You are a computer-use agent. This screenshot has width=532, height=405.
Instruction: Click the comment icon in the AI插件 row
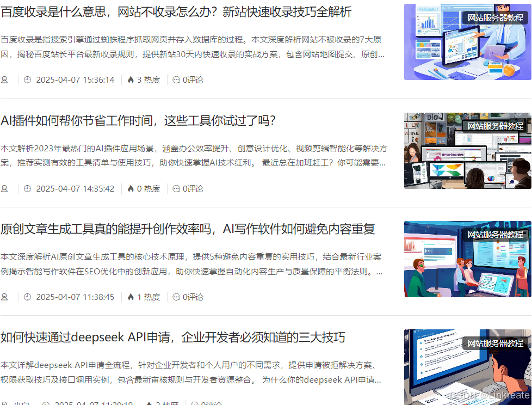point(176,188)
